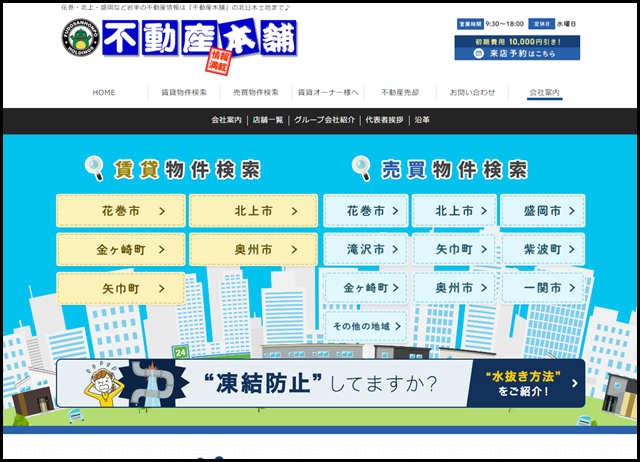Click the 定休日 label badge
The width and height of the screenshot is (640, 462).
542,24
